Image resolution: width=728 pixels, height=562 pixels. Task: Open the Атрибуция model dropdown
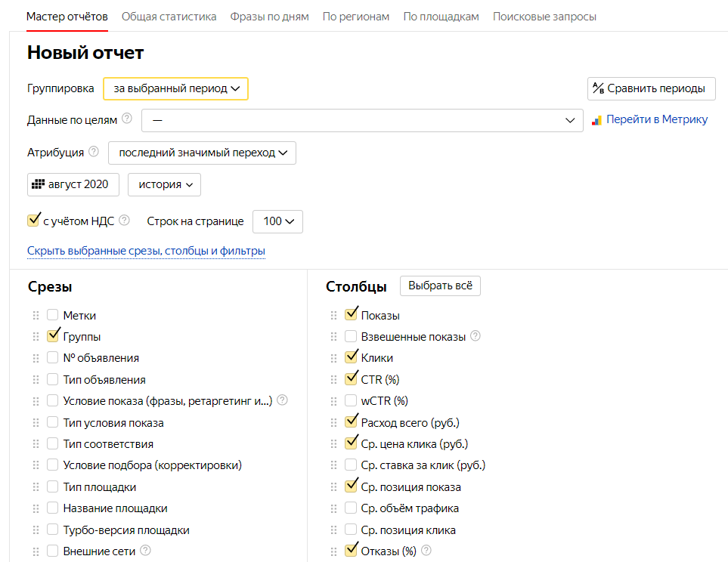point(202,153)
